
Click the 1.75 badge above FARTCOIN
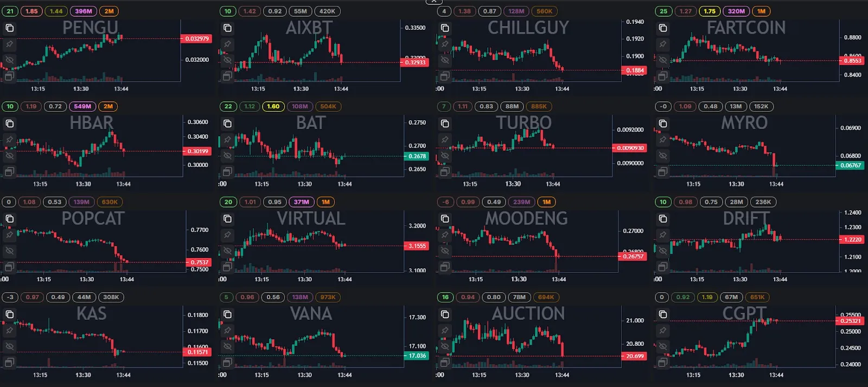pyautogui.click(x=710, y=11)
